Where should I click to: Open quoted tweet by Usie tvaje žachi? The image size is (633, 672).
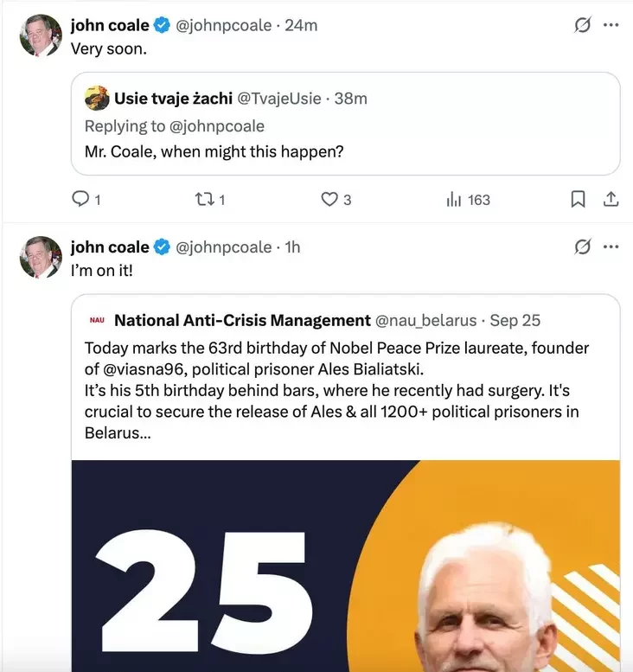(346, 138)
